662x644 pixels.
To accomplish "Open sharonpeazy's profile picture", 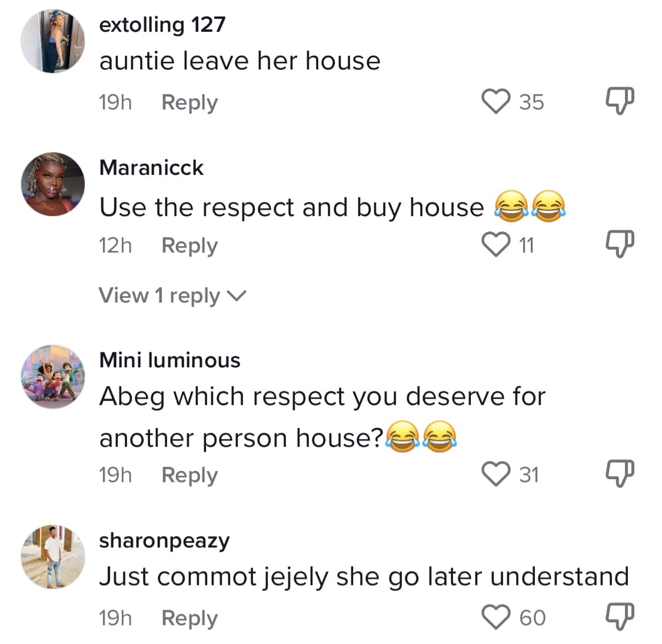I will coord(53,557).
